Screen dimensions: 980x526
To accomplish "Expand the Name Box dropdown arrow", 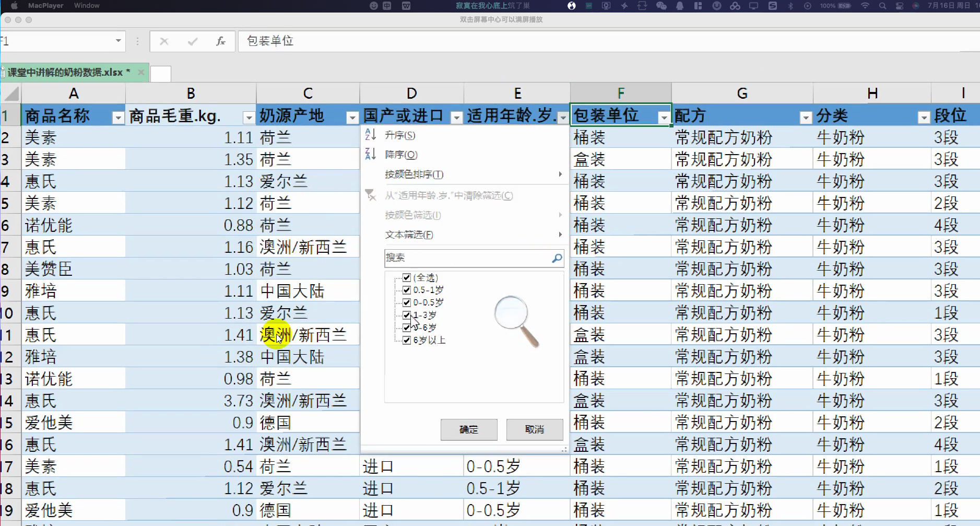I will click(119, 41).
